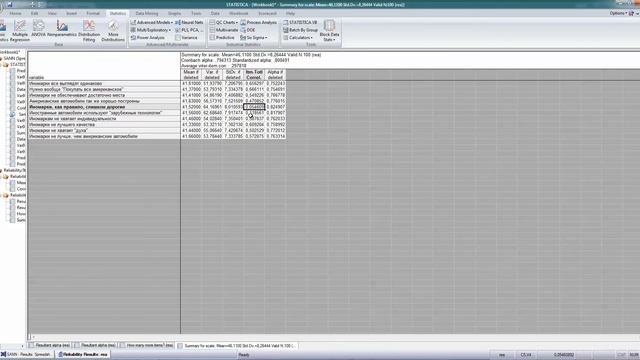The height and width of the screenshot is (360, 640).
Task: Open Process Analysis
Action: pos(259,22)
